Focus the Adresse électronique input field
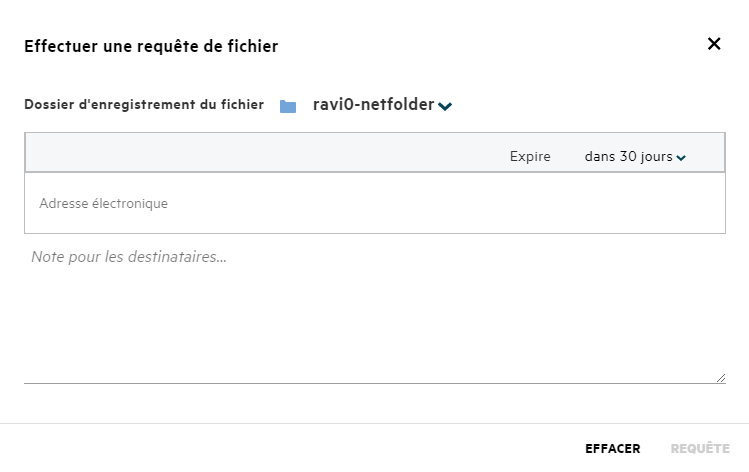Image resolution: width=749 pixels, height=472 pixels. [x=300, y=203]
